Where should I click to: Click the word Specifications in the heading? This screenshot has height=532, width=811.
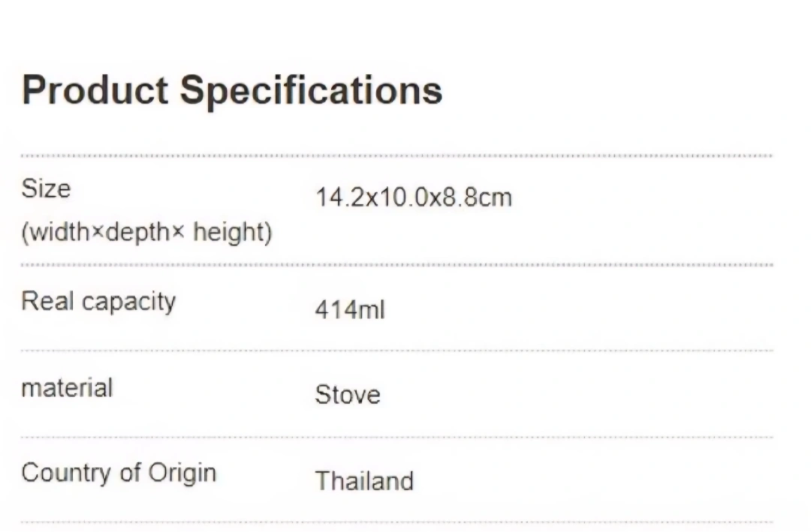(312, 91)
